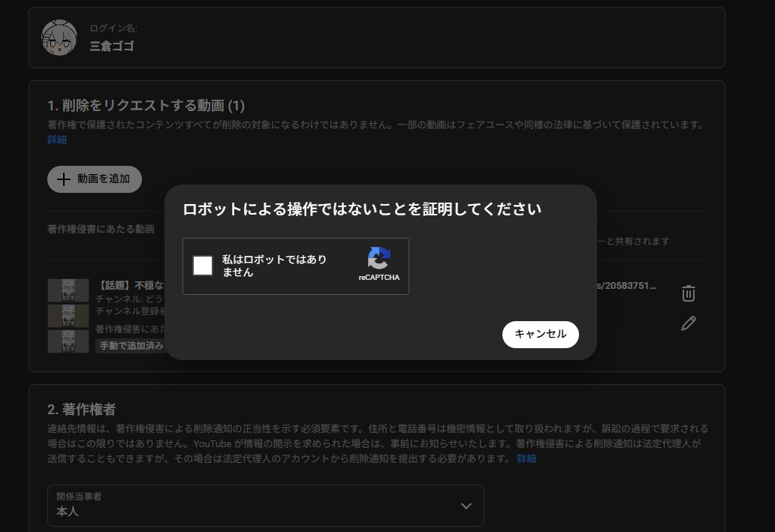Screen dimensions: 775x532
Task: Click the video title starting 【話題】不穏な
Action: pos(131,286)
